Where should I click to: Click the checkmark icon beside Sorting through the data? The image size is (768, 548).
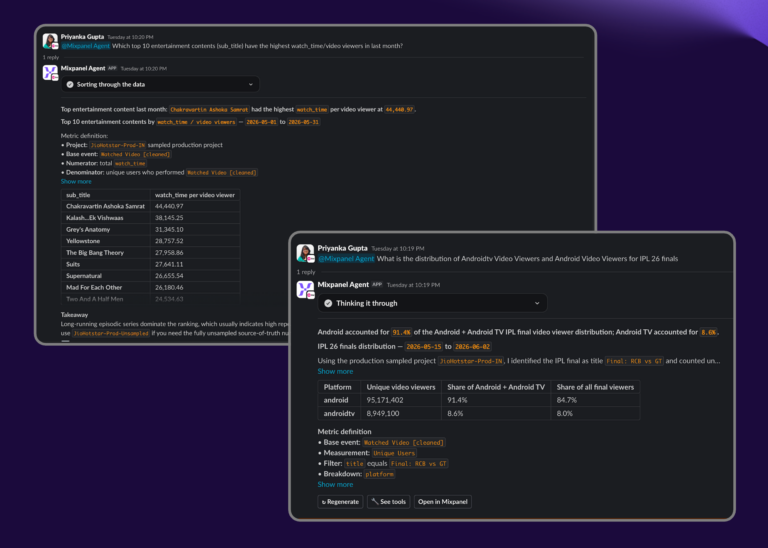[x=70, y=84]
